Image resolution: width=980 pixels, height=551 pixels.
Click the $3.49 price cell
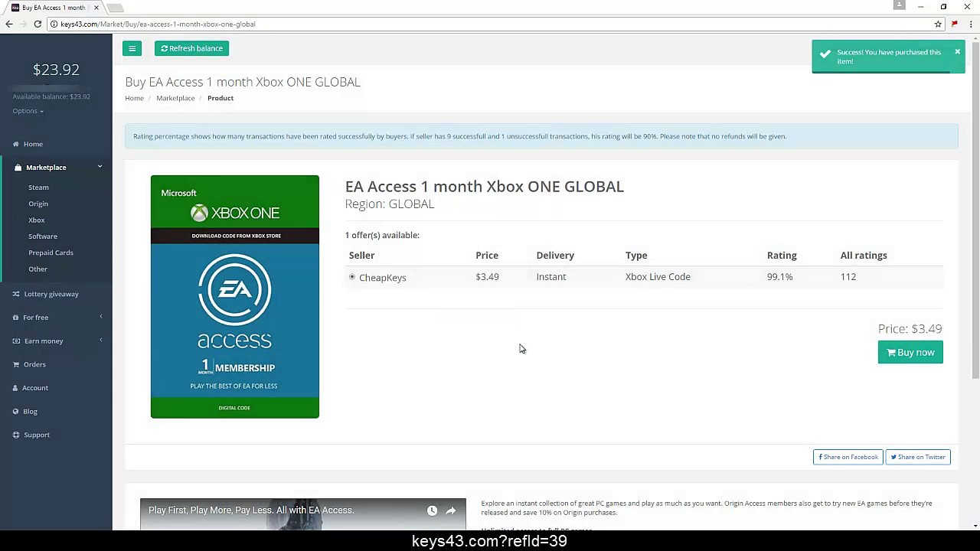[487, 277]
